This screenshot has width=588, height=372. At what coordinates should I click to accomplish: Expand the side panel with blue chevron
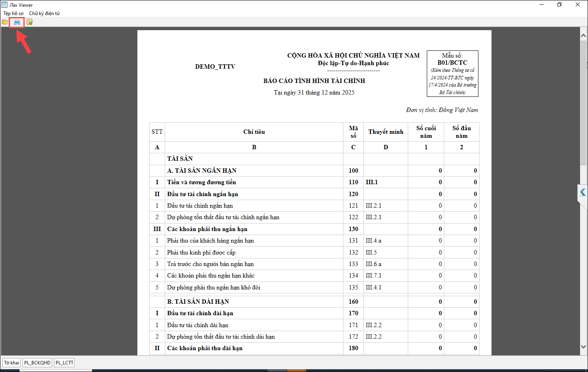tap(582, 192)
